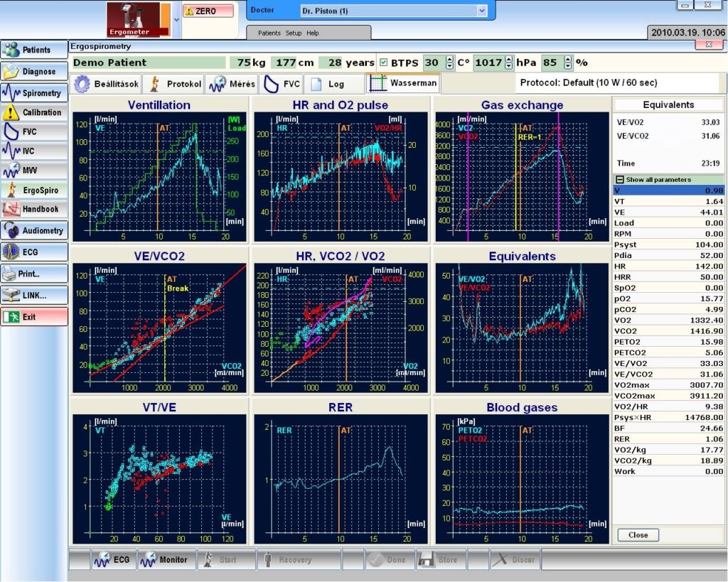Switch to the Mérés tab
This screenshot has height=582, width=728.
click(x=232, y=84)
